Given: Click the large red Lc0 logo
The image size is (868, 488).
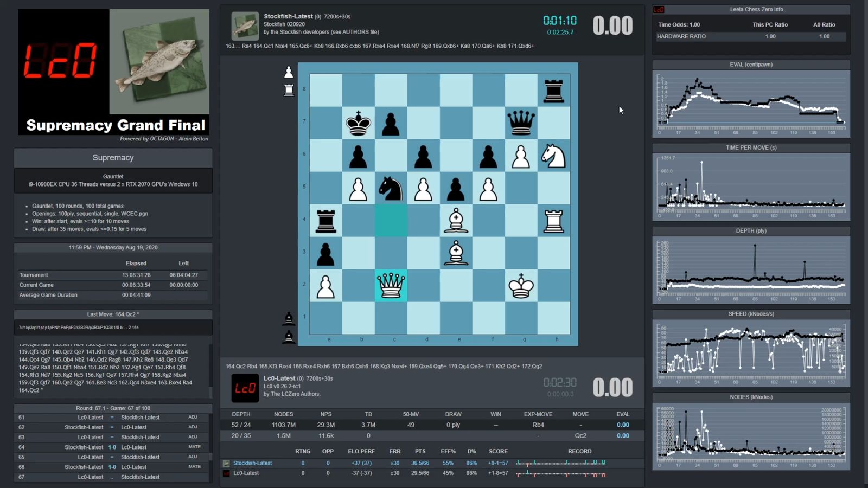Looking at the screenshot, I should (60, 61).
